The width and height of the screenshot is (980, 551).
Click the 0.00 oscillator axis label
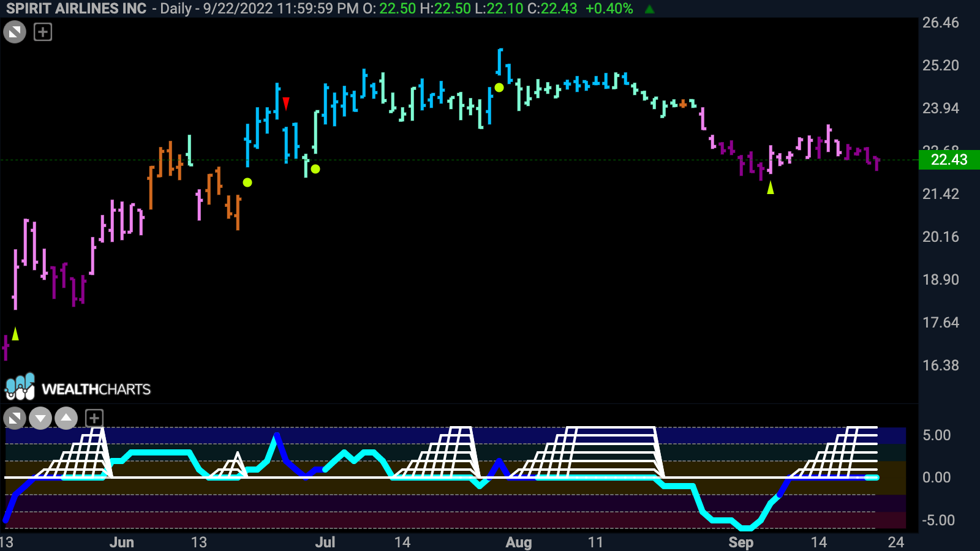tap(937, 478)
